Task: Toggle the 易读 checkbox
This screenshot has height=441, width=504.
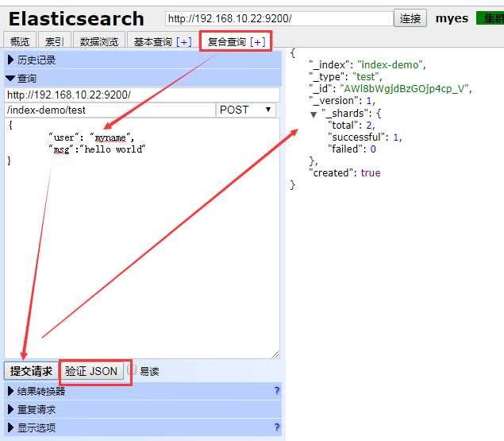Action: pos(132,369)
